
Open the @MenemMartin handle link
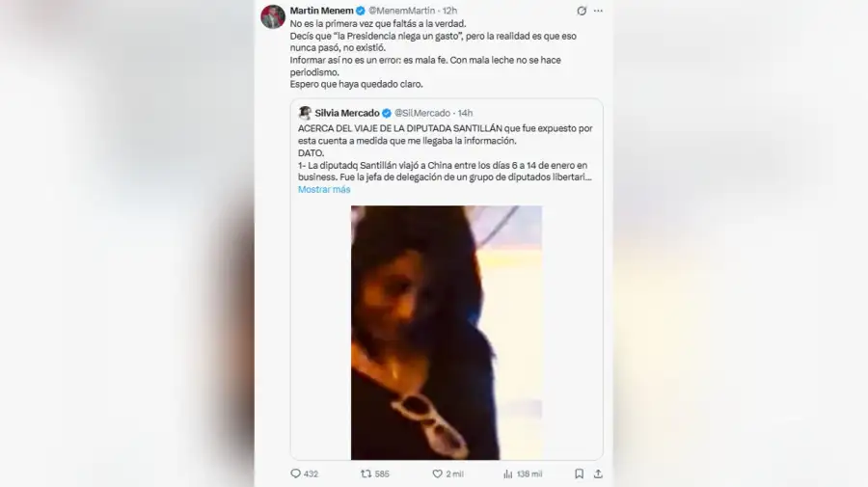(402, 11)
